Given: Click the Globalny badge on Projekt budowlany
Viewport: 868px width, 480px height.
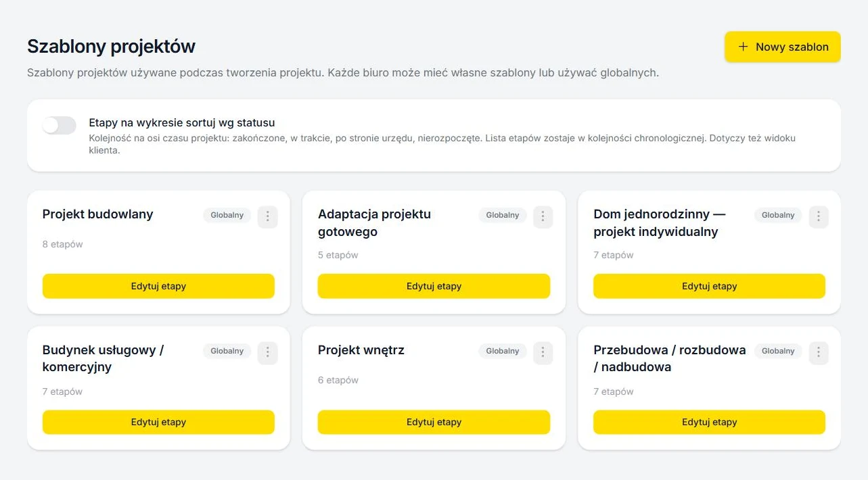Looking at the screenshot, I should pos(227,215).
